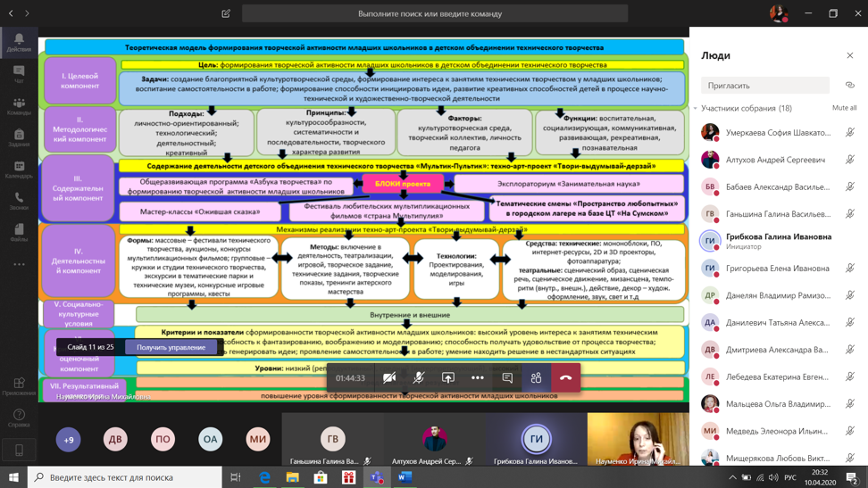Toggle the participants panel button
This screenshot has height=488, width=868.
pos(536,377)
